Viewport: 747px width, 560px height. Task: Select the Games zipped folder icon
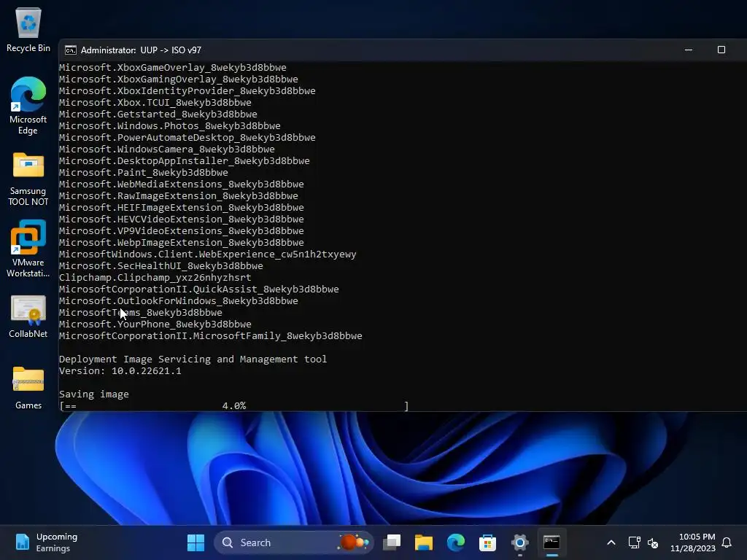click(x=28, y=388)
